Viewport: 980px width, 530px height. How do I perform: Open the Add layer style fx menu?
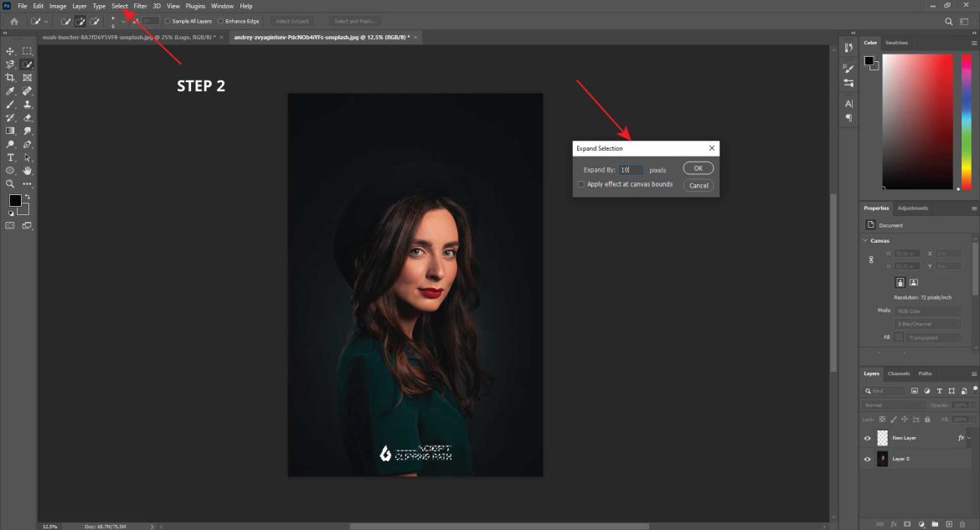[x=895, y=524]
